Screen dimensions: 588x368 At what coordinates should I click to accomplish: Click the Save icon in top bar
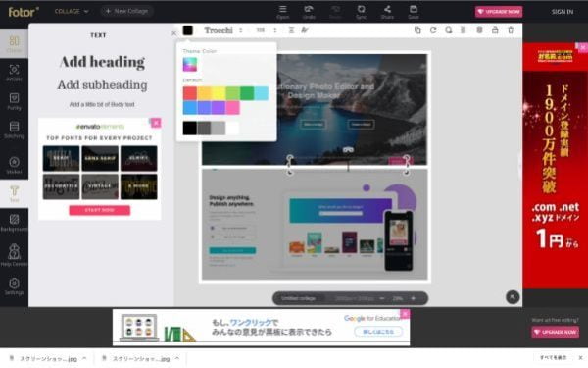(414, 12)
